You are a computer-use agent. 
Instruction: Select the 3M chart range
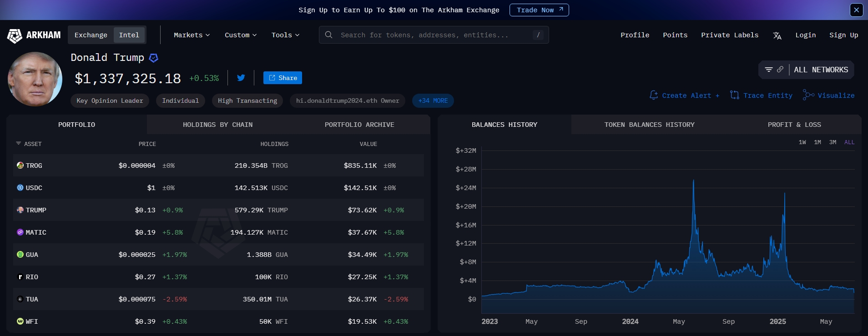pyautogui.click(x=833, y=142)
